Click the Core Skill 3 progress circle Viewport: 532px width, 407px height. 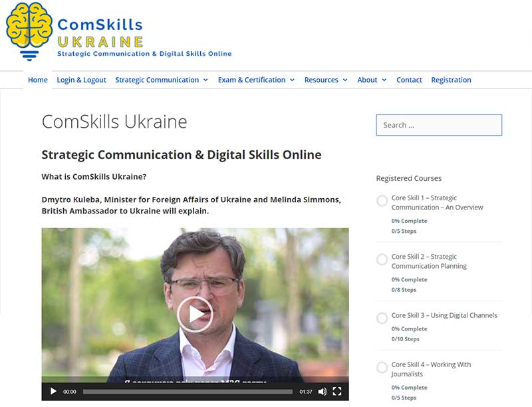point(382,318)
